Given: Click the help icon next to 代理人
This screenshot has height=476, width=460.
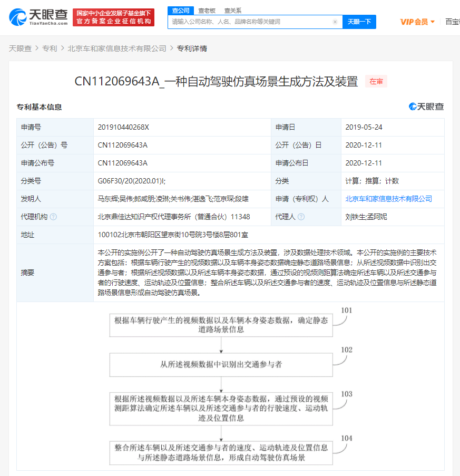Looking at the screenshot, I should click(x=300, y=216).
